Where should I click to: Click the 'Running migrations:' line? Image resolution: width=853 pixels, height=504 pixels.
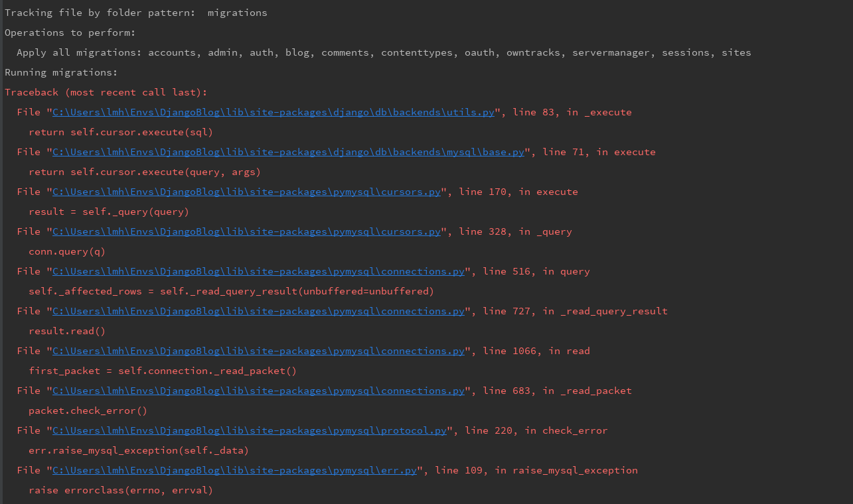62,72
